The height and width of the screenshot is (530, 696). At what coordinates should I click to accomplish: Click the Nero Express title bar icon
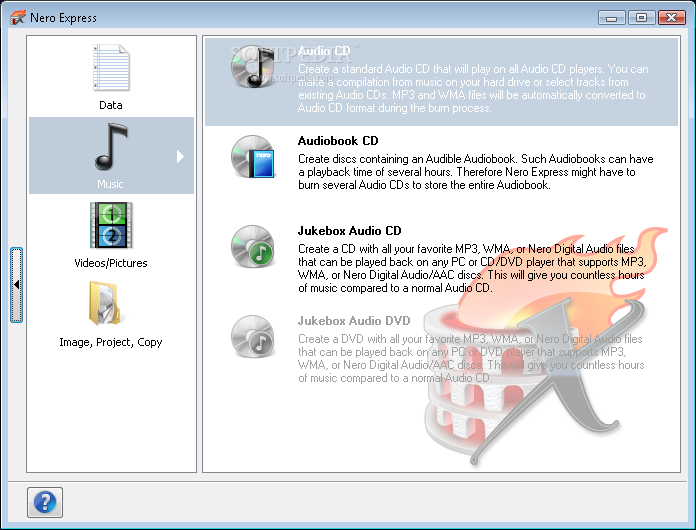click(x=16, y=17)
